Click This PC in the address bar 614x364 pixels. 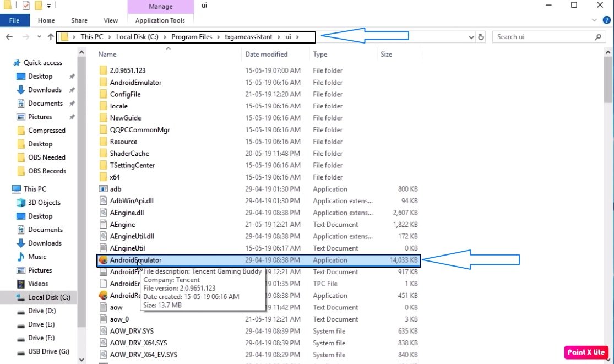tap(92, 37)
